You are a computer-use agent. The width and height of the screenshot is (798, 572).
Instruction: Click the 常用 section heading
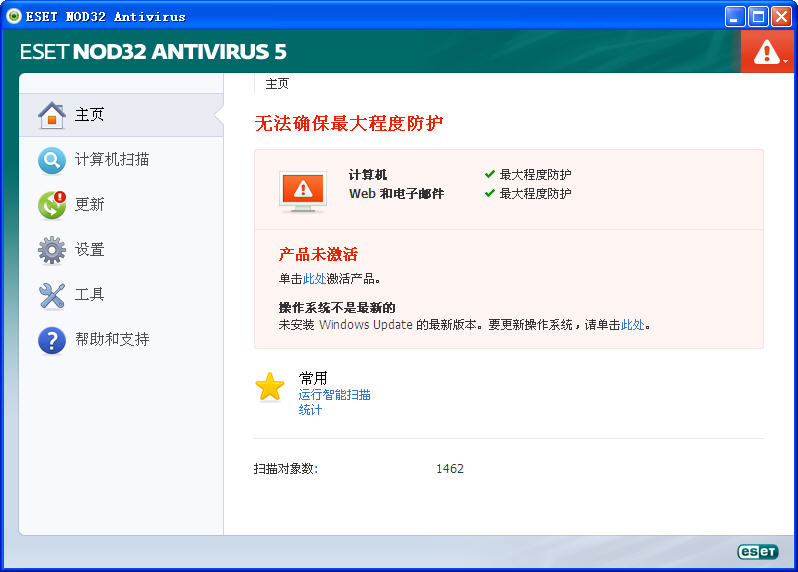(x=313, y=378)
